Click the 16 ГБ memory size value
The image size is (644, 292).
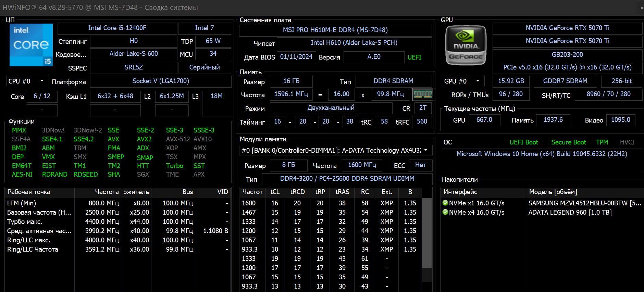[x=291, y=81]
